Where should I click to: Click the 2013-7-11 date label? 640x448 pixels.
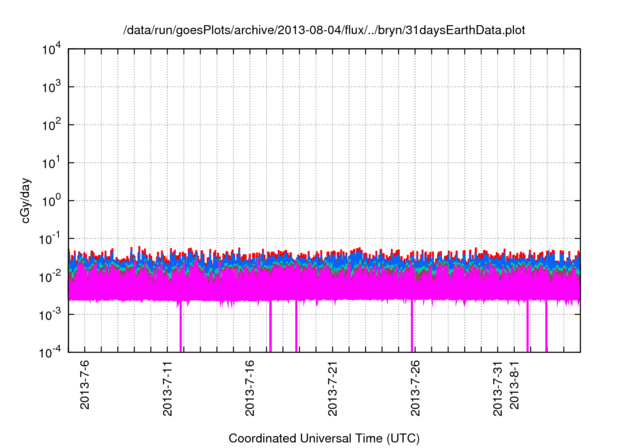click(167, 388)
